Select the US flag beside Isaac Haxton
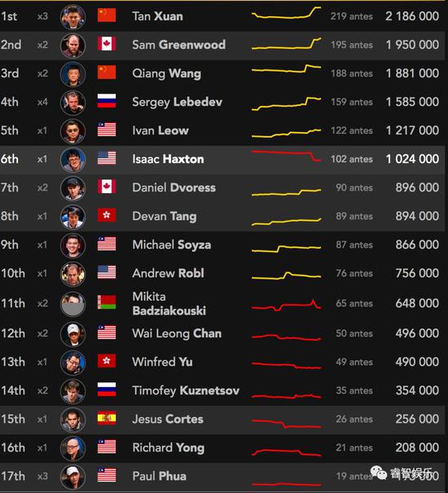 coord(107,158)
